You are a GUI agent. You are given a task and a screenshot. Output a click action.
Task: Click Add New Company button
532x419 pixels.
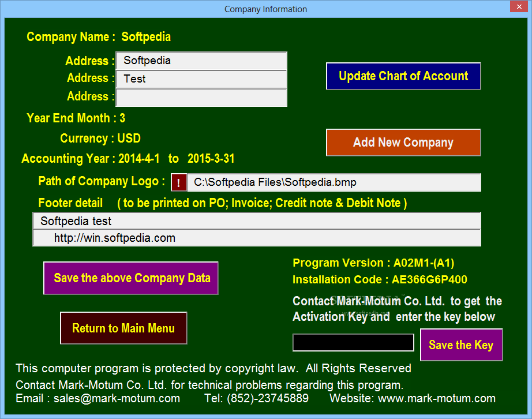coord(403,143)
